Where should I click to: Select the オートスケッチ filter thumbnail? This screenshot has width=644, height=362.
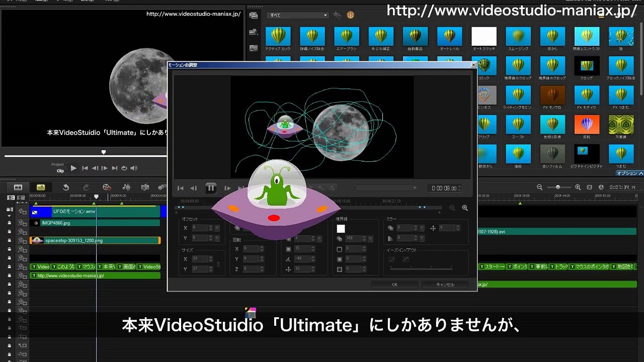pos(484,37)
